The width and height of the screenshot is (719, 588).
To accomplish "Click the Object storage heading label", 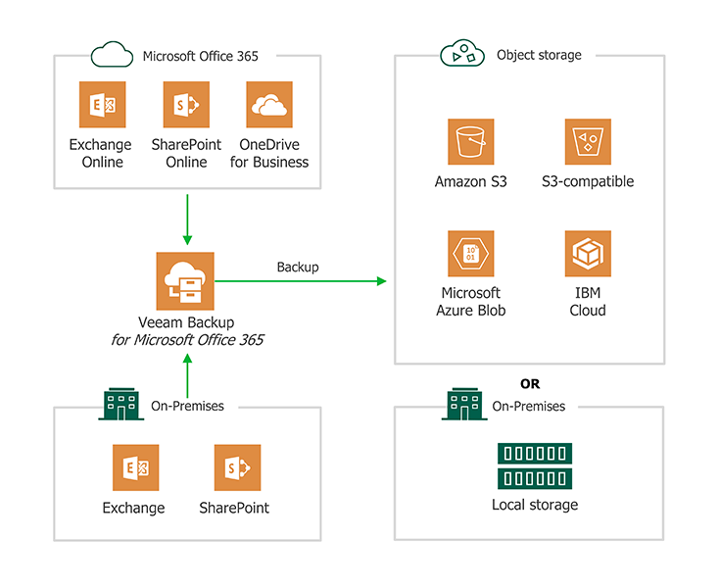I will tap(539, 55).
